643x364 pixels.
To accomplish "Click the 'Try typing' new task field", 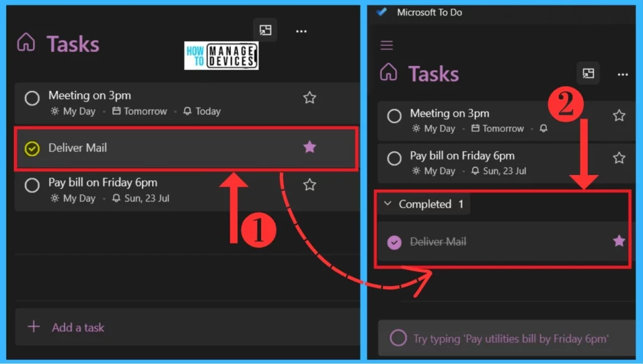I will tap(507, 338).
